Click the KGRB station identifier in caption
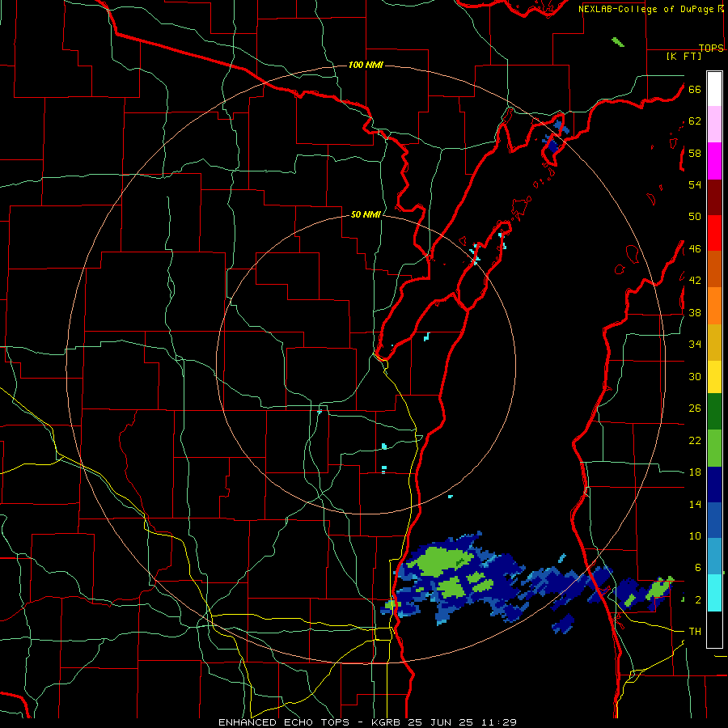 click(x=387, y=722)
